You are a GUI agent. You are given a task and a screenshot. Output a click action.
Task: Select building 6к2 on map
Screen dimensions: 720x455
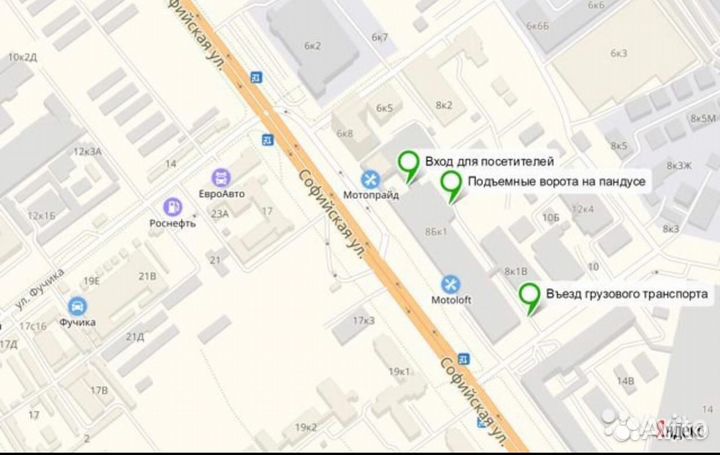click(312, 46)
